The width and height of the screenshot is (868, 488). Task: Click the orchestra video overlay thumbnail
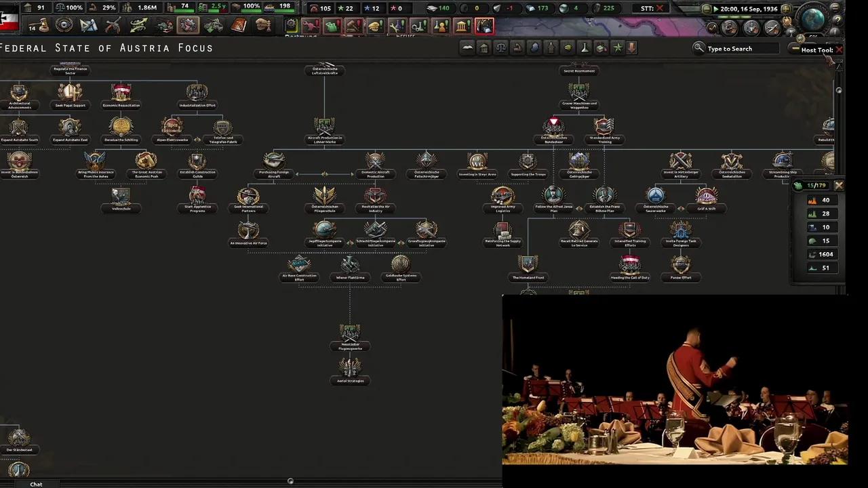tap(675, 380)
